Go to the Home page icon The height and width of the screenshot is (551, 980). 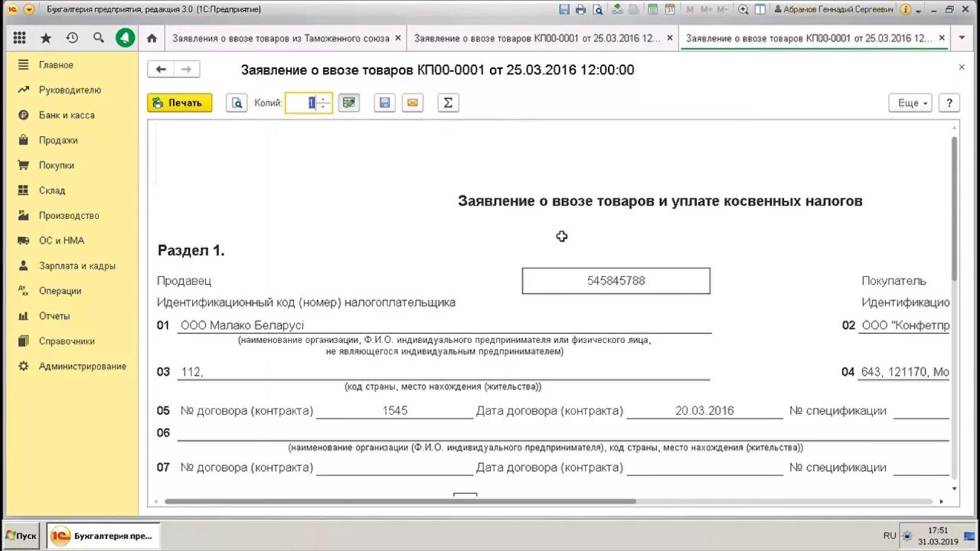click(152, 38)
